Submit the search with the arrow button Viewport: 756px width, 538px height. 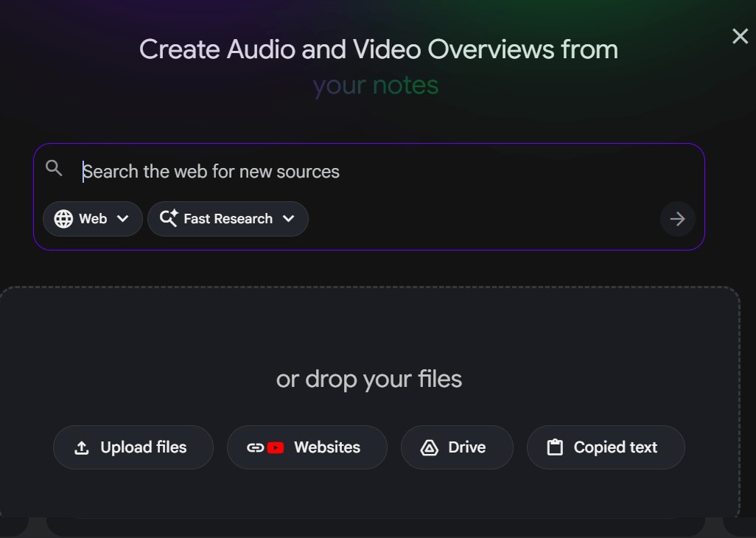677,218
